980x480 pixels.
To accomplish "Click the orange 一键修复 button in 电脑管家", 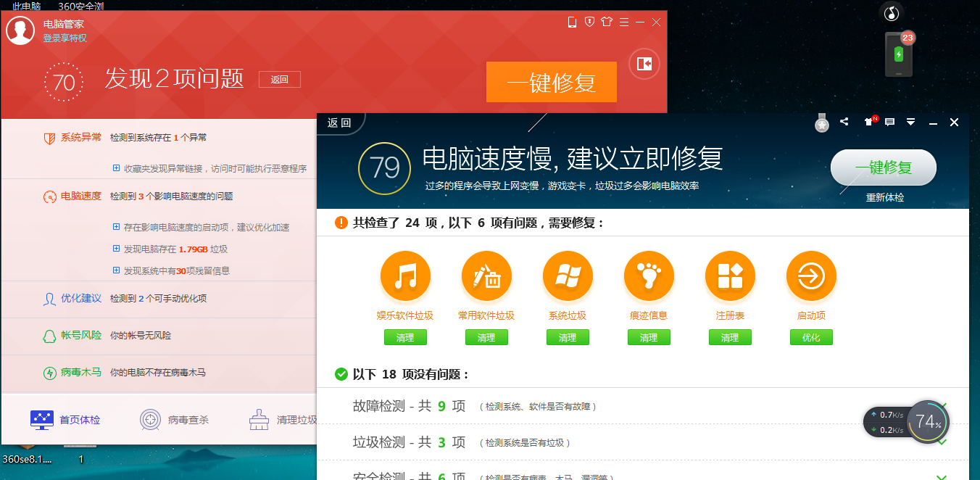I will (x=552, y=82).
